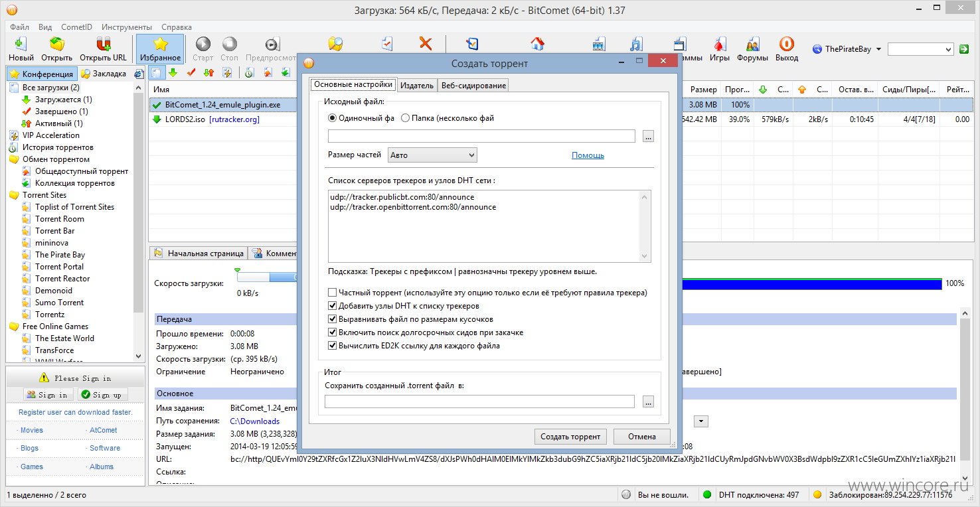Image resolution: width=980 pixels, height=507 pixels.
Task: Click the green go arrow next to search box
Action: pyautogui.click(x=964, y=49)
